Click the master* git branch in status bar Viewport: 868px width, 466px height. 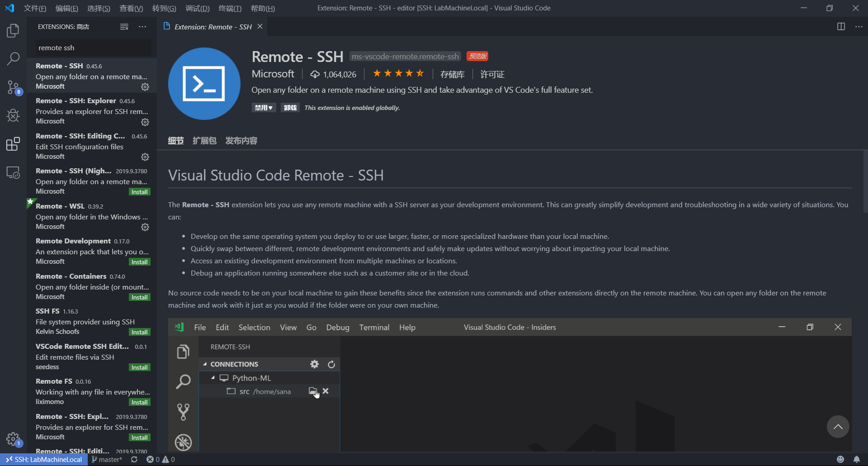coord(107,459)
